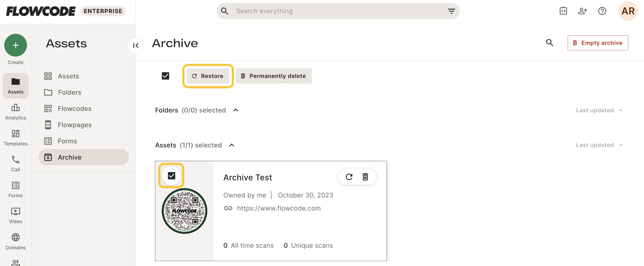
Task: Click the Flowcode Enterprise logo
Action: [41, 11]
